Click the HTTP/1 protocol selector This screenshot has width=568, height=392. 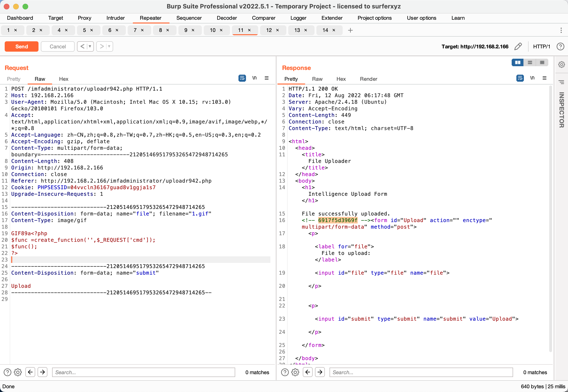coord(542,47)
